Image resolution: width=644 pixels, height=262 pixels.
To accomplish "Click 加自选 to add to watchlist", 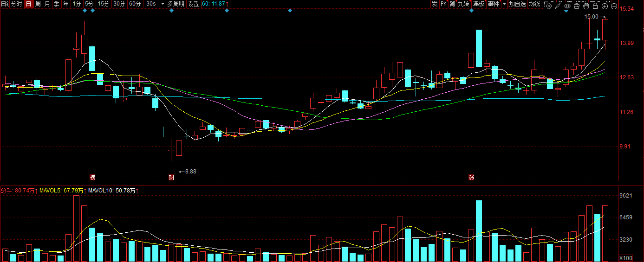I will click(x=517, y=4).
